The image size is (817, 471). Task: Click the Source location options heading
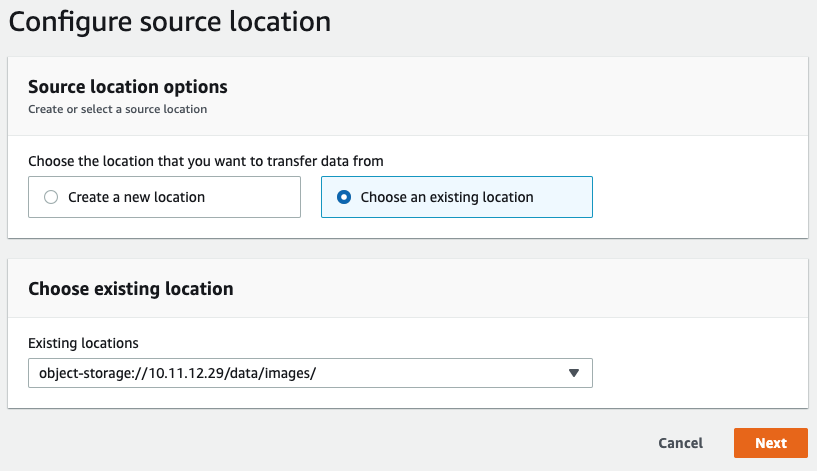point(128,86)
